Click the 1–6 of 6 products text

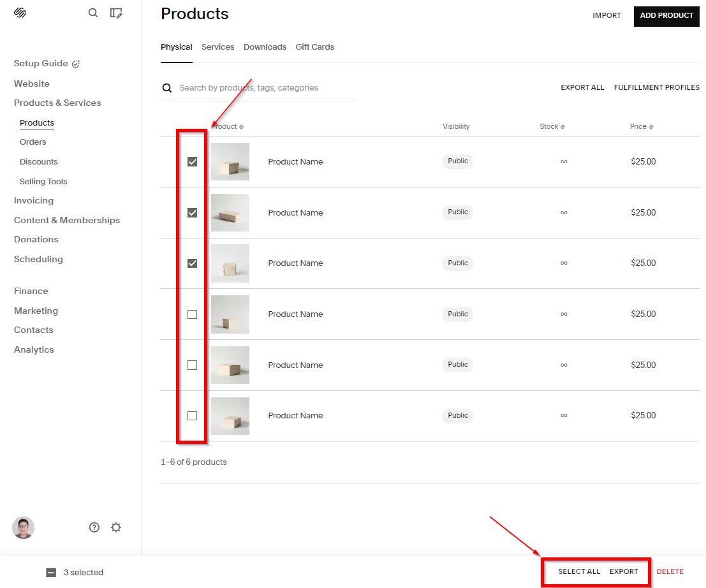tap(194, 462)
